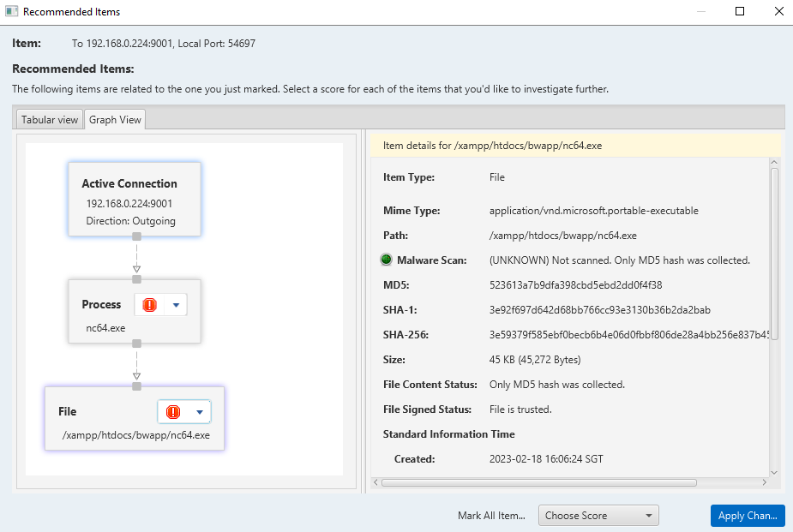Click the details panel scroll-down arrow

pyautogui.click(x=774, y=472)
